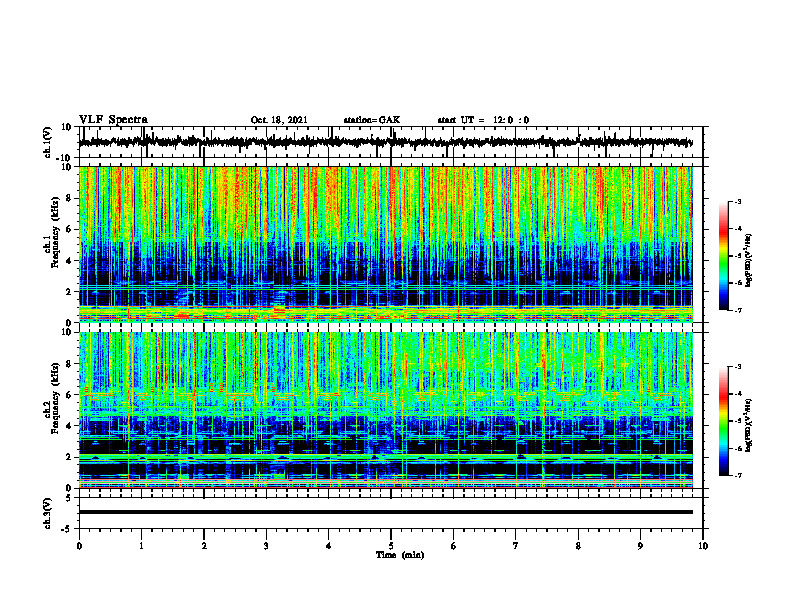Click the ch.3 flat black trace
The image size is (792, 612).
(x=386, y=512)
